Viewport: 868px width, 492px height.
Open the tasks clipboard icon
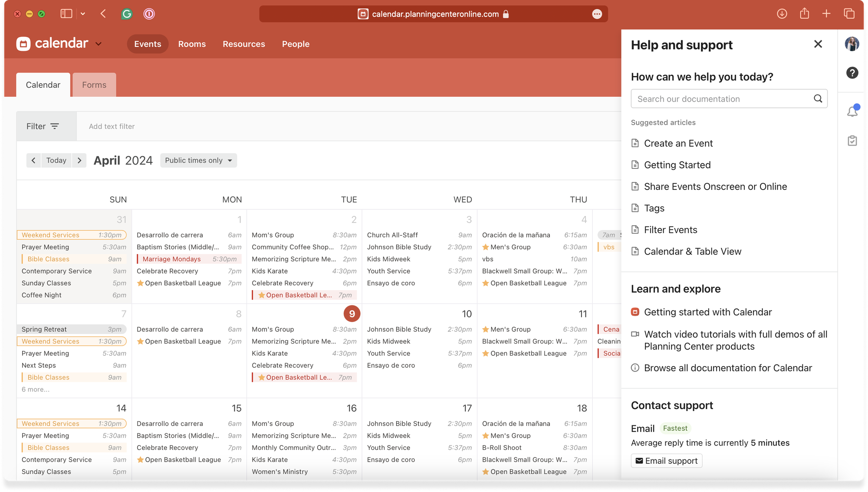click(852, 140)
